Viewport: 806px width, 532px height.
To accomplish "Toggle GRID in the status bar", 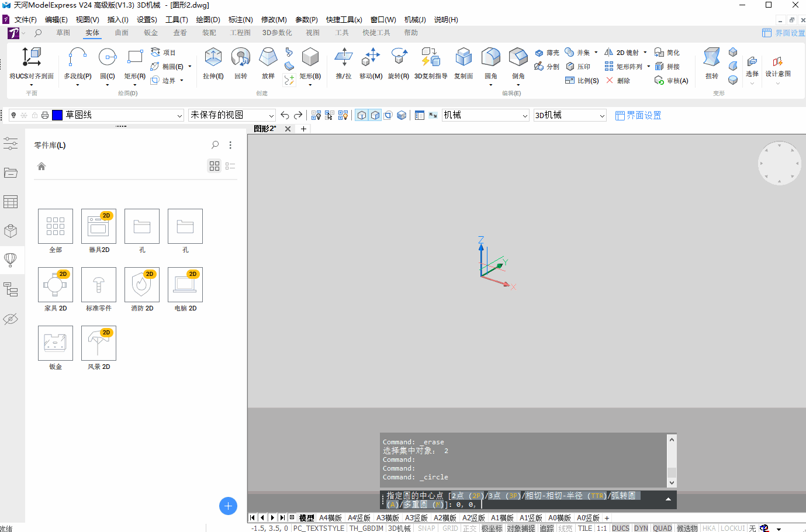I will [450, 528].
